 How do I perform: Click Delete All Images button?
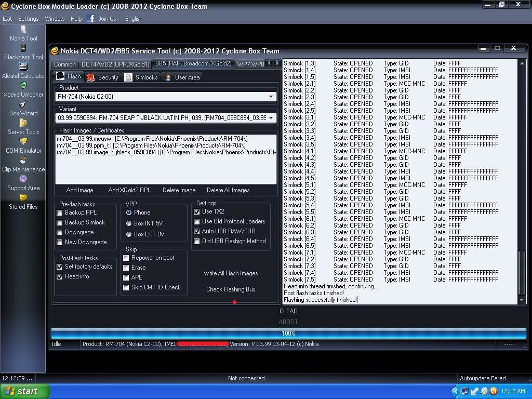point(228,190)
